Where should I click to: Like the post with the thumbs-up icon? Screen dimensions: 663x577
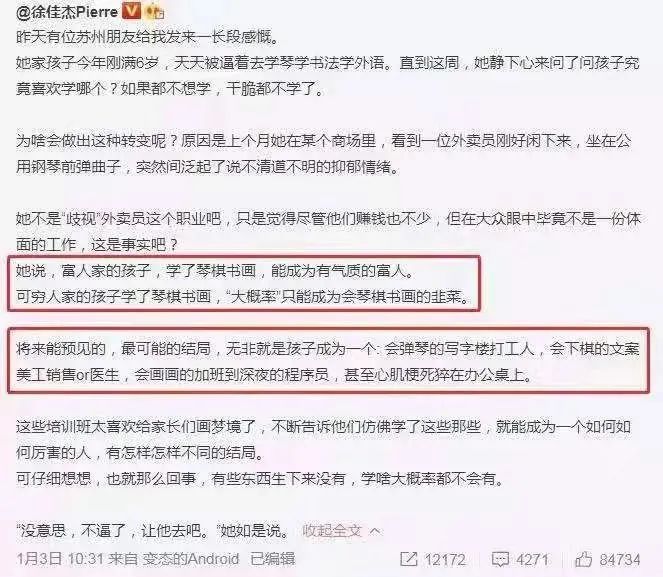[584, 560]
